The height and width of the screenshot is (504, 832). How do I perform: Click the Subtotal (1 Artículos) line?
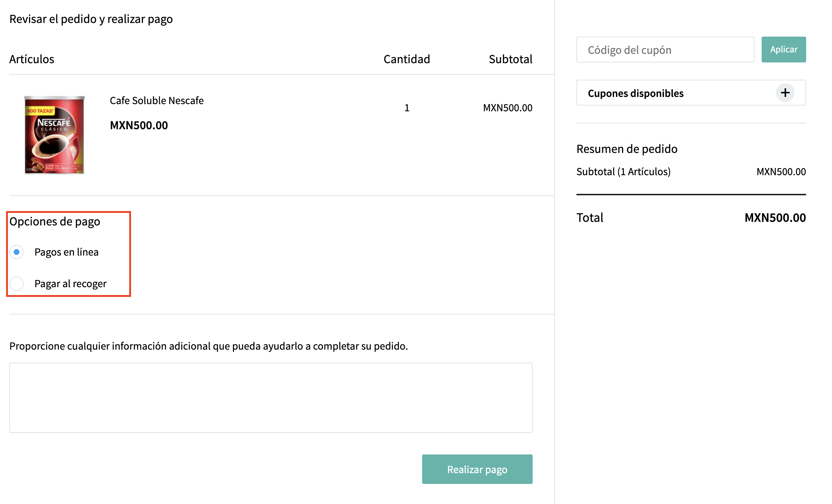(x=623, y=172)
